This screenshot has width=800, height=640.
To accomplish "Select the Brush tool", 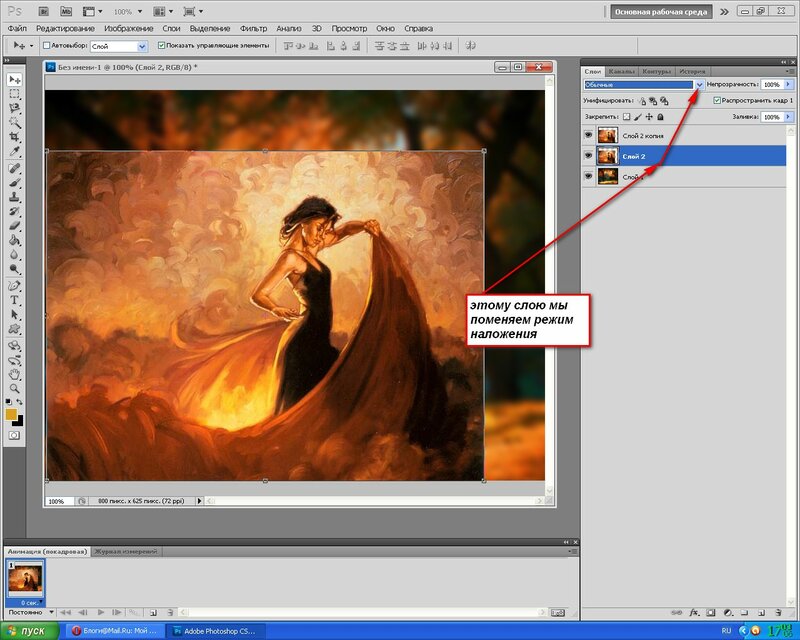I will [x=14, y=183].
